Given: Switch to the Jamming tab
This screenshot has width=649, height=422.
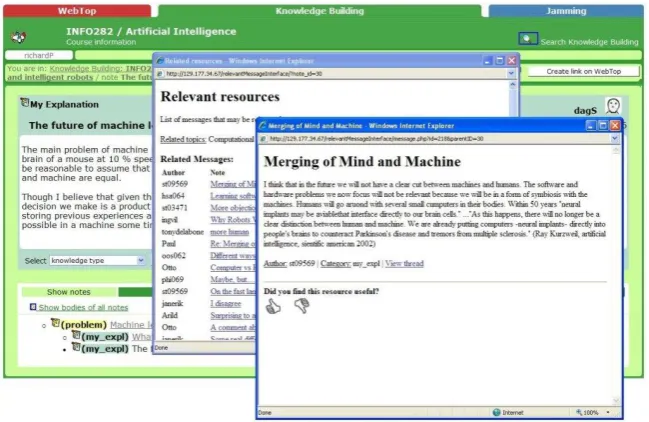Looking at the screenshot, I should [x=566, y=11].
